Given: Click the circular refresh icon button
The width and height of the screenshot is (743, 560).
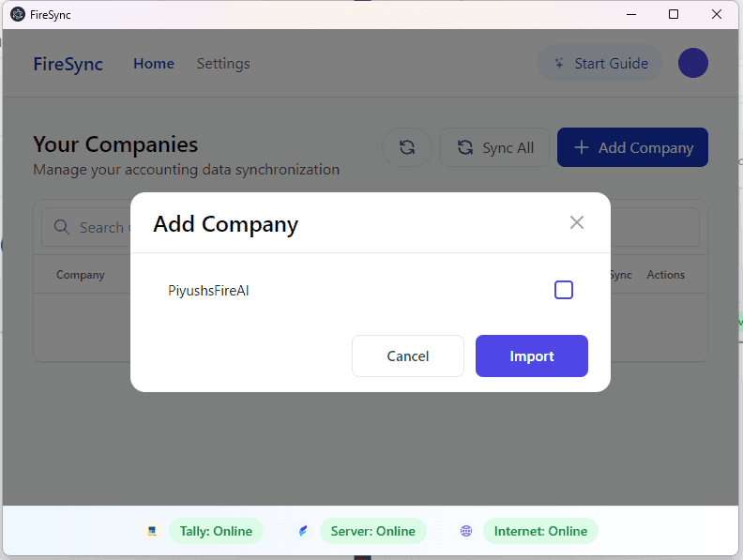Looking at the screenshot, I should click(x=407, y=147).
